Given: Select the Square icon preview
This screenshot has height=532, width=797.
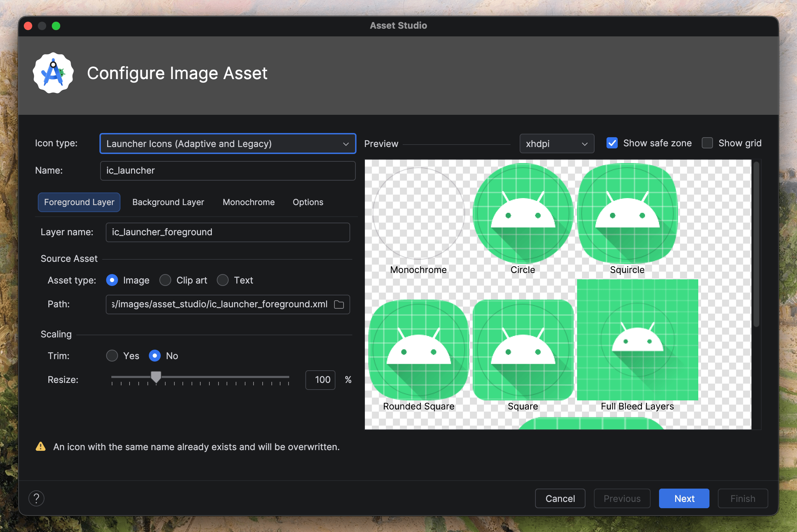Looking at the screenshot, I should coord(523,350).
